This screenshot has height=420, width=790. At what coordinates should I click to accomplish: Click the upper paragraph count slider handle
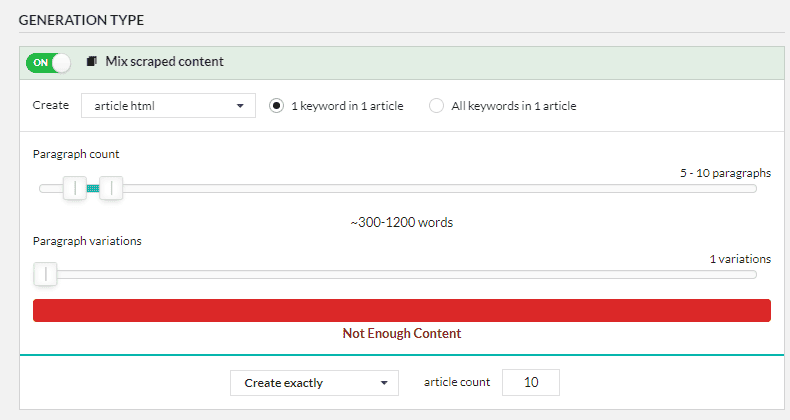point(111,188)
